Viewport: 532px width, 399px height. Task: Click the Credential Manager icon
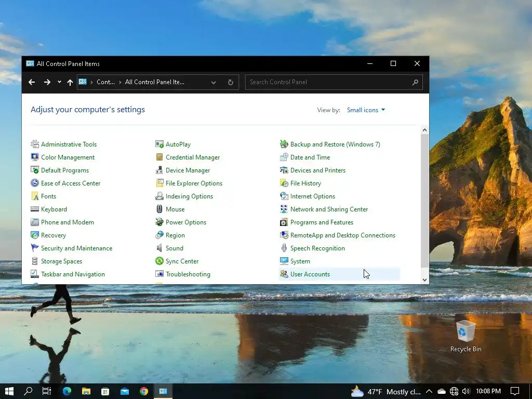159,157
